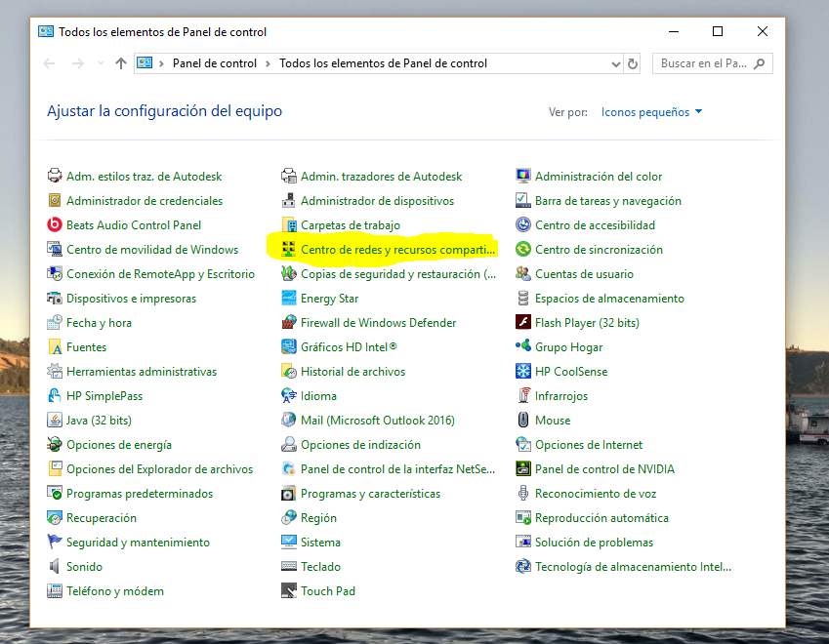Open the Iconos pequeños view dropdown
This screenshot has width=829, height=644.
[x=651, y=112]
